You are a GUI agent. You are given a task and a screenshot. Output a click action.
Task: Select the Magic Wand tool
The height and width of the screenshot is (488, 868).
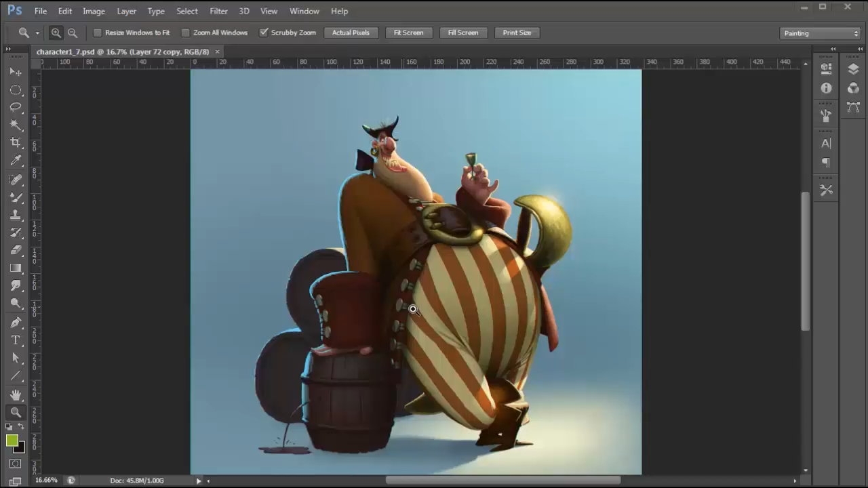tap(16, 125)
